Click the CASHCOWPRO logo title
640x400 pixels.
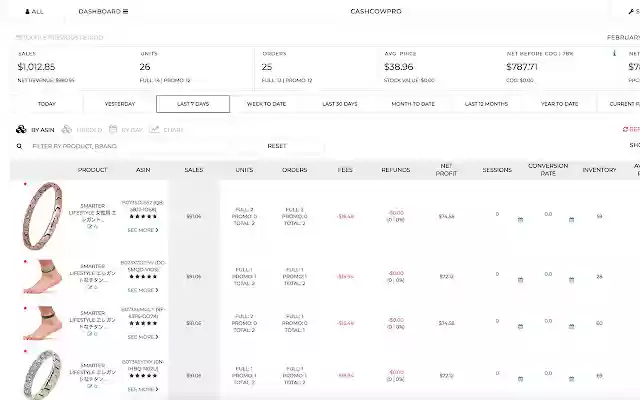point(376,11)
